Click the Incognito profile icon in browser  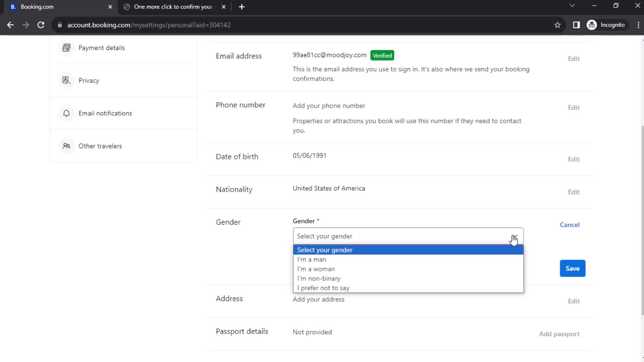592,25
